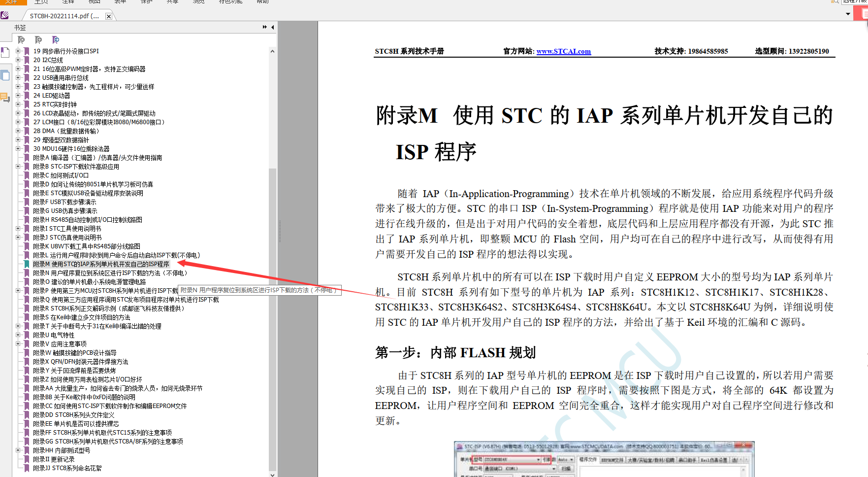Click highlighted bookmark icon beside 附录M entry
868x477 pixels.
point(27,264)
